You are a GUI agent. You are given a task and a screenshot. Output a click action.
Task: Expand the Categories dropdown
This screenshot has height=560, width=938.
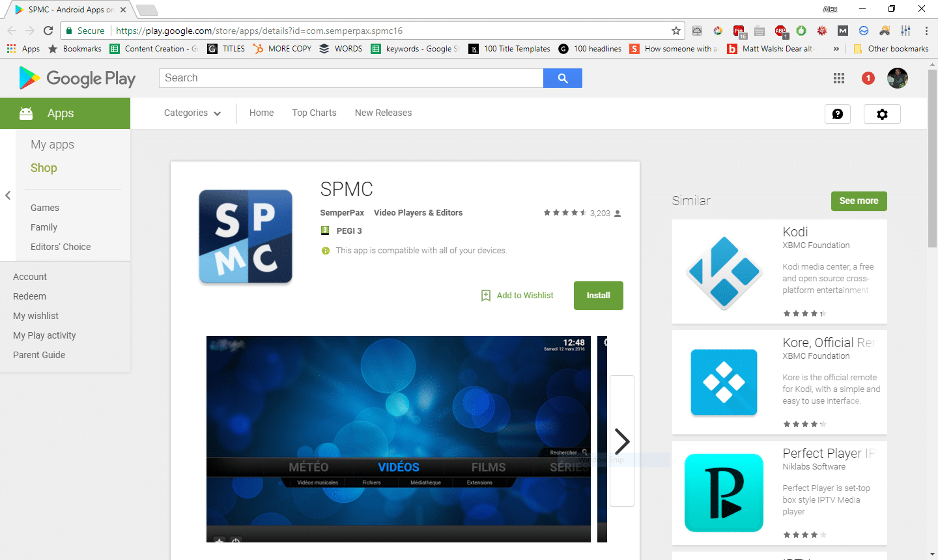[192, 113]
